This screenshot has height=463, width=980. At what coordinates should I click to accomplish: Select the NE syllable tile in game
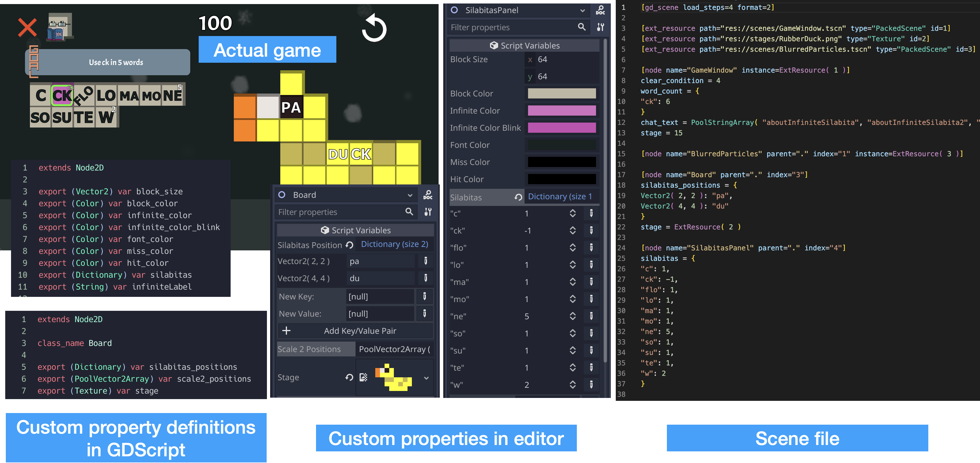(173, 95)
